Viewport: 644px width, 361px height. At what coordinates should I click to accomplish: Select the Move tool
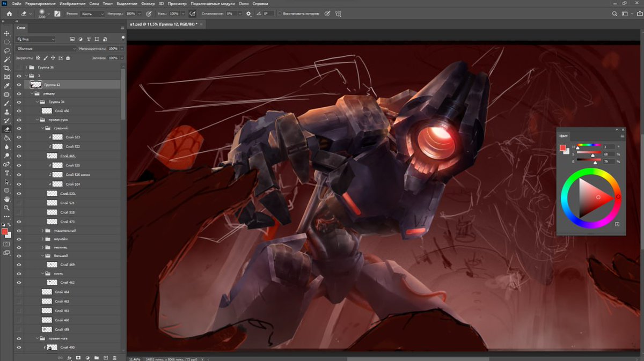pos(6,33)
